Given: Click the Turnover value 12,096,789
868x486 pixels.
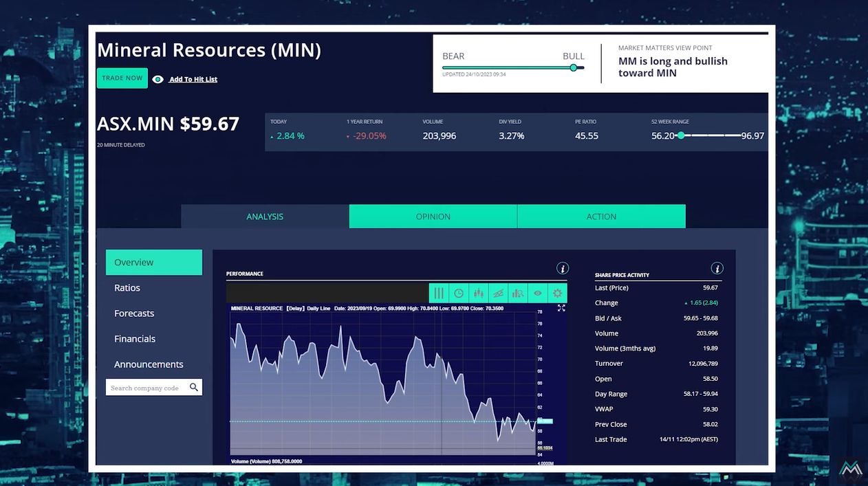Looking at the screenshot, I should coord(702,364).
